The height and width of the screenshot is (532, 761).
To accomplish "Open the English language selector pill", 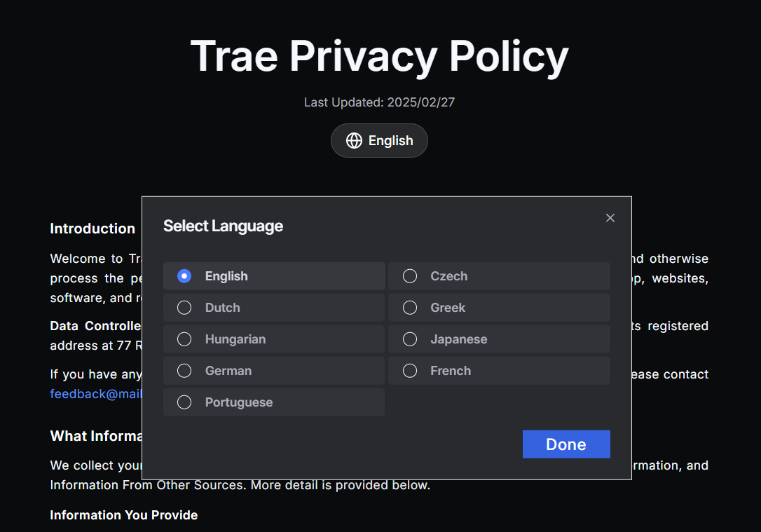I will (379, 141).
